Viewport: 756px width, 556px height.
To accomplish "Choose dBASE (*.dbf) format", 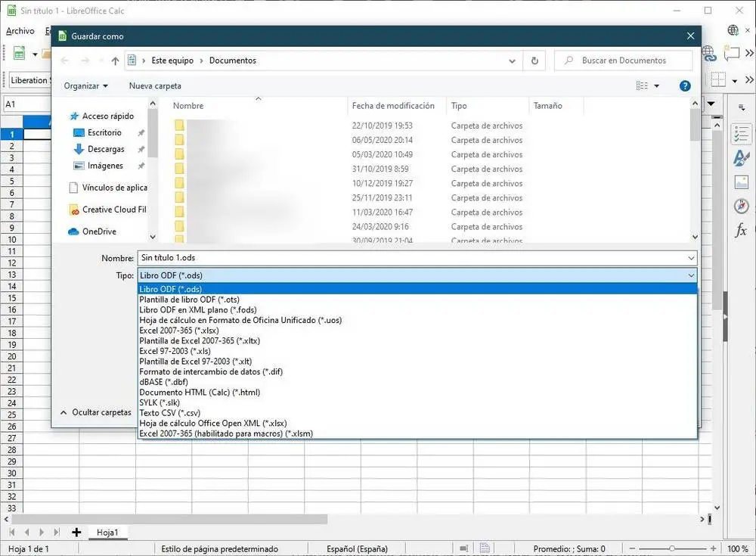I will [x=417, y=382].
